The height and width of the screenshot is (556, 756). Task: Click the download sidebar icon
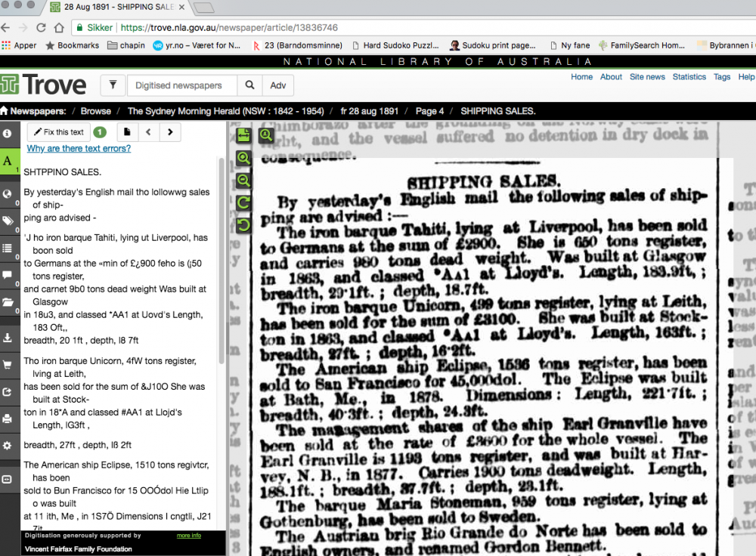point(8,337)
